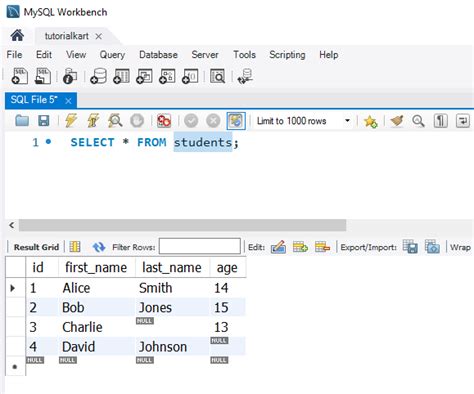Viewport: 474px width, 394px height.
Task: Open the File menu
Action: [x=14, y=54]
